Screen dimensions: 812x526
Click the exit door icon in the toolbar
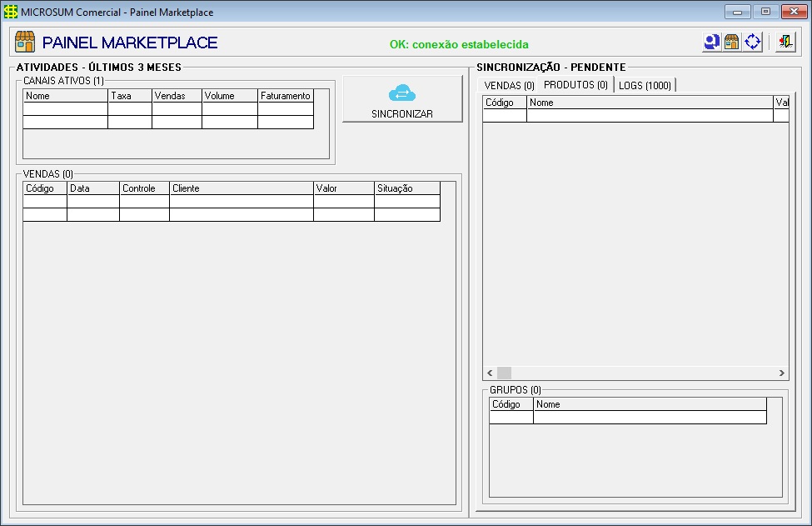point(787,41)
